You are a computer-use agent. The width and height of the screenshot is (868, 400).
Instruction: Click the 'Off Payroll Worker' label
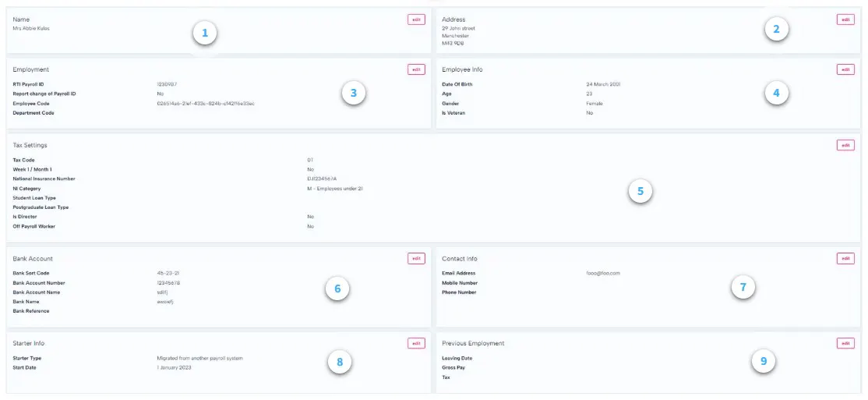(34, 226)
